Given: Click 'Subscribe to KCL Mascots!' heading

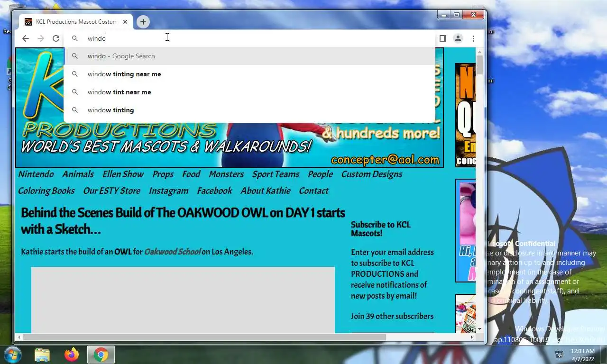Looking at the screenshot, I should [381, 229].
